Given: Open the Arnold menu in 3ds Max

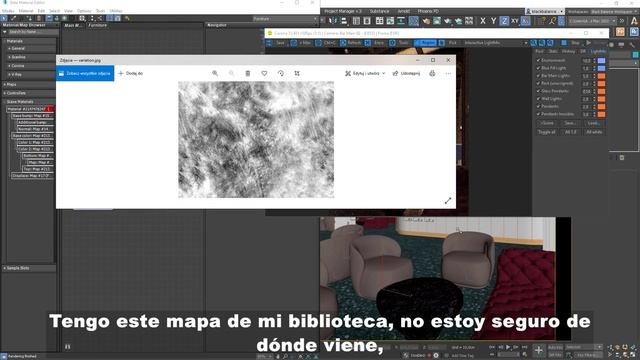Looking at the screenshot, I should pyautogui.click(x=404, y=11).
